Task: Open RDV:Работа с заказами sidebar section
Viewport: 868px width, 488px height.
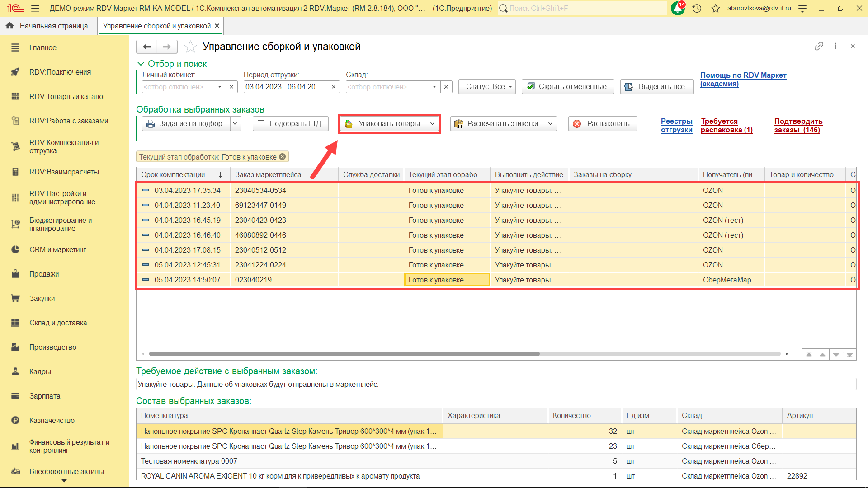Action: [69, 121]
